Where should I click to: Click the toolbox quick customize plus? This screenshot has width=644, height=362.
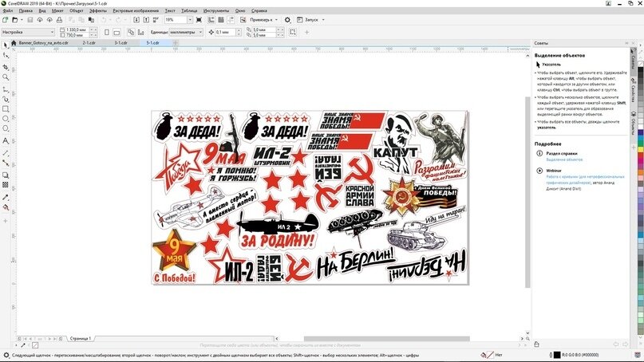[6, 221]
